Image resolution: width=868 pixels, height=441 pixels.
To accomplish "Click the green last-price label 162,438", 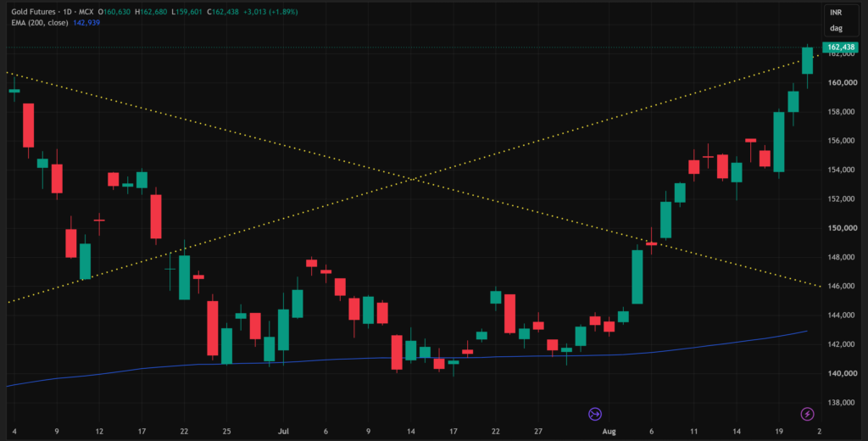I will point(840,47).
